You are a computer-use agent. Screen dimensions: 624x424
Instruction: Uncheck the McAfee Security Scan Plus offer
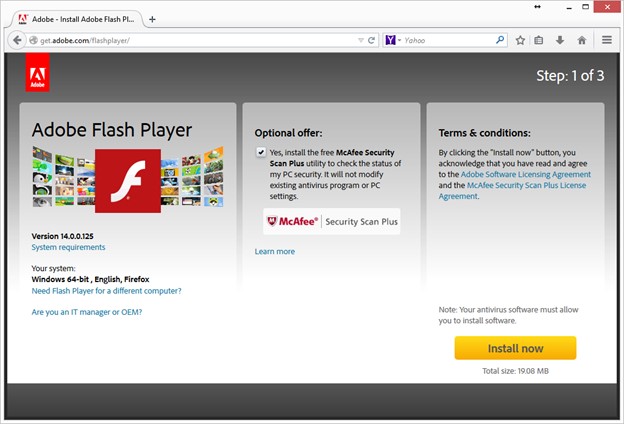(261, 152)
